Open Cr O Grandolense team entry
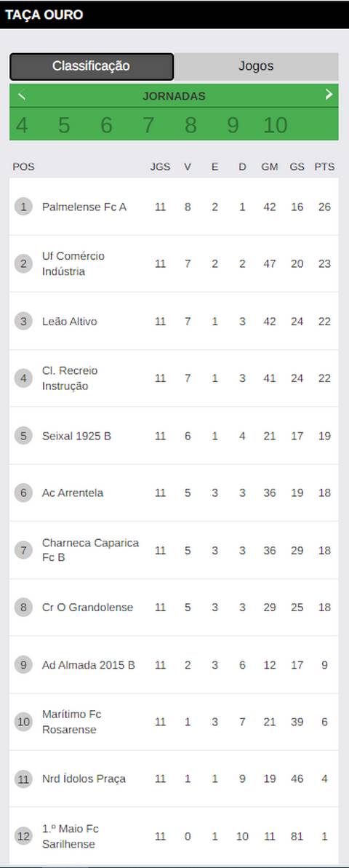The height and width of the screenshot is (868, 349). (x=174, y=608)
